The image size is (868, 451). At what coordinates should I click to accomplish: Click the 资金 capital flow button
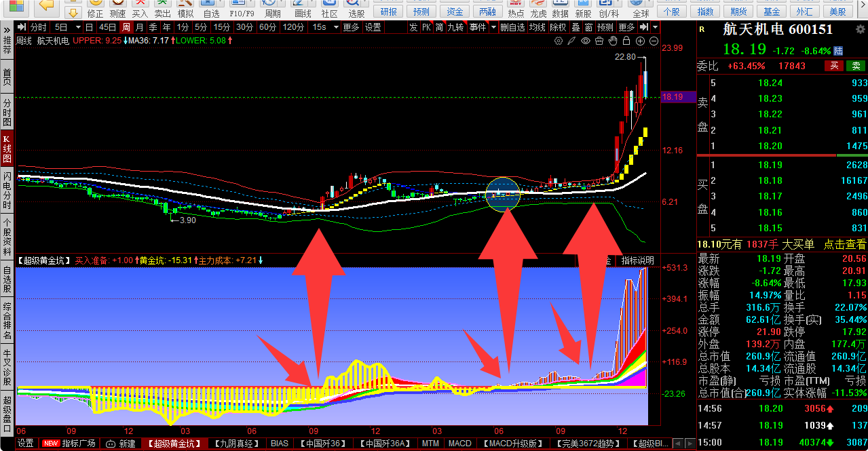[x=455, y=12]
